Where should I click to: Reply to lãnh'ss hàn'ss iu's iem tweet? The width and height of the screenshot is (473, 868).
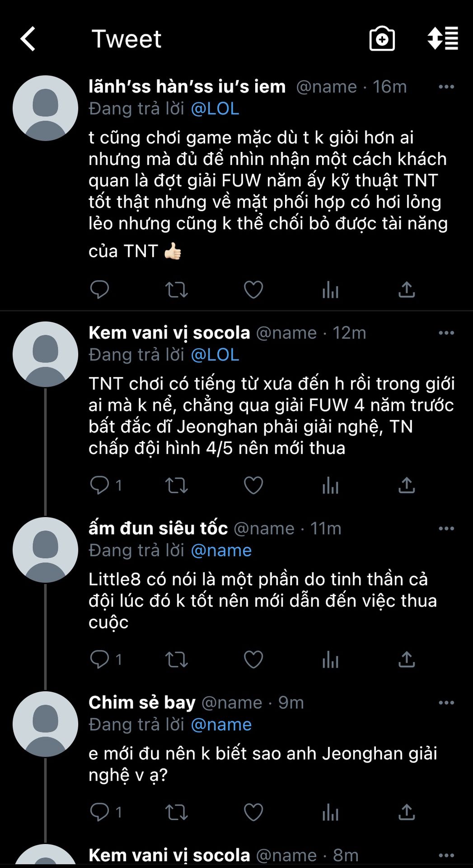(x=99, y=289)
